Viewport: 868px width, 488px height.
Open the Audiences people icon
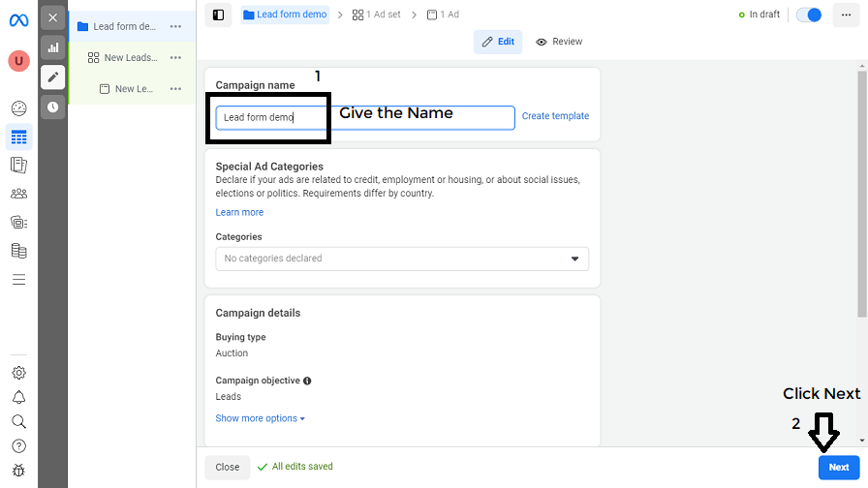[18, 194]
